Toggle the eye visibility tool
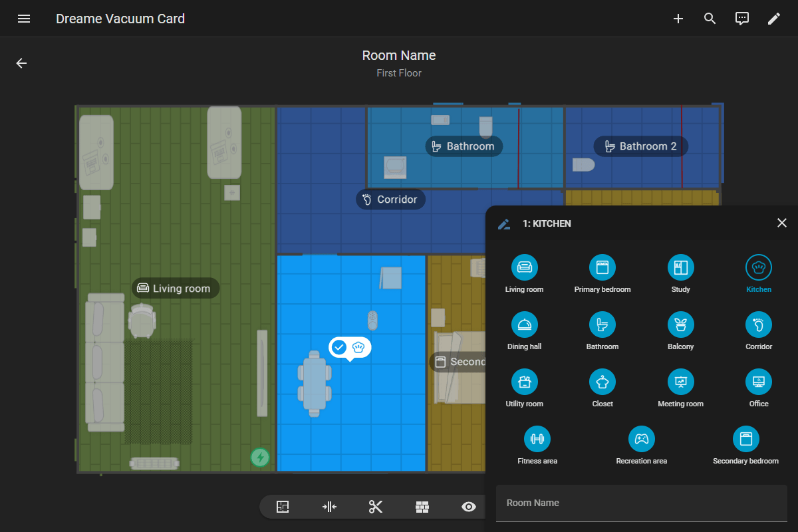798x532 pixels. pos(469,507)
